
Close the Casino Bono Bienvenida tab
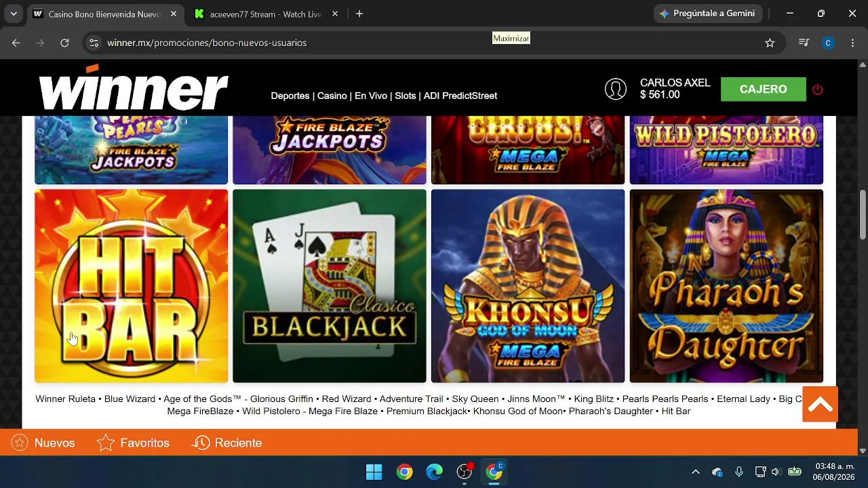(174, 14)
